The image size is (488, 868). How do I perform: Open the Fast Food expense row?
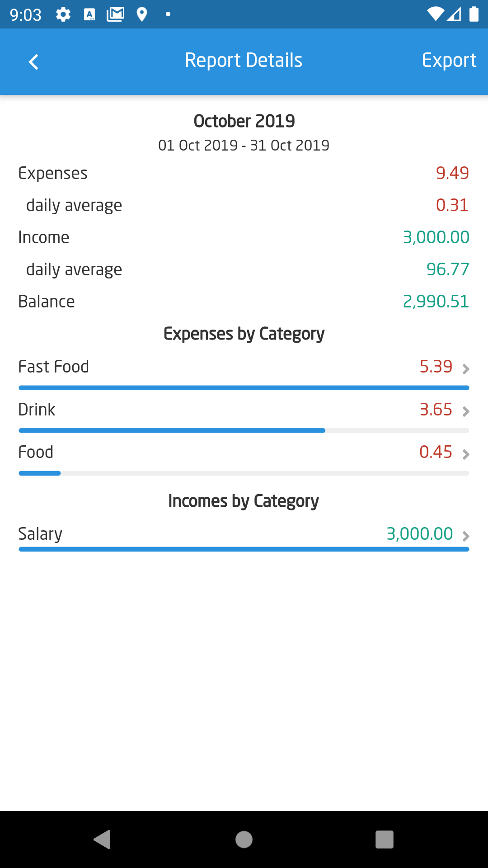54,367
